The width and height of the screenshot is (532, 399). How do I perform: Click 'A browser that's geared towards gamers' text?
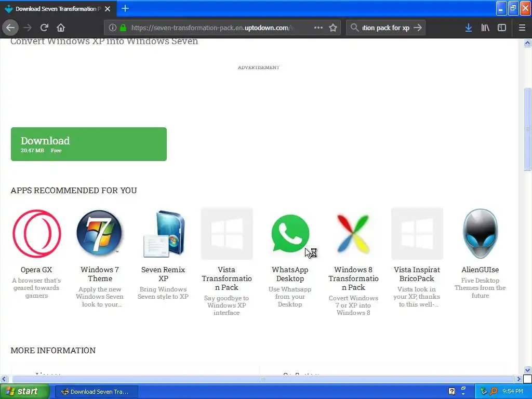click(36, 288)
